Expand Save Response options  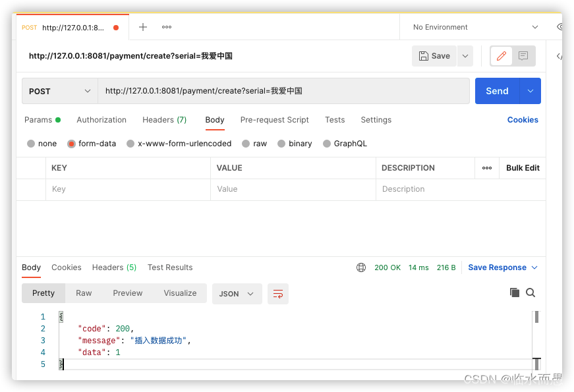point(535,267)
